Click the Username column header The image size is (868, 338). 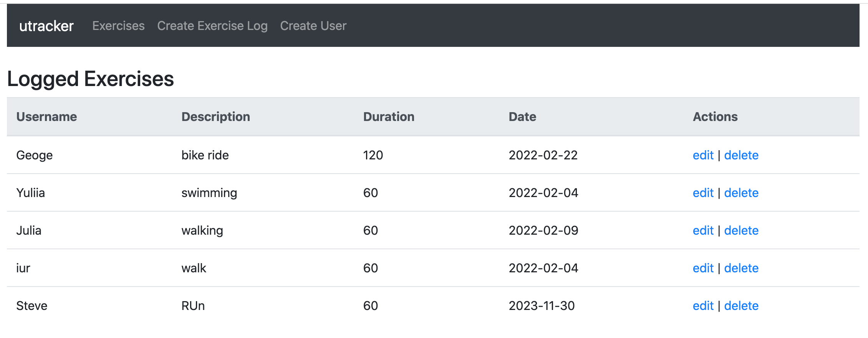(46, 117)
